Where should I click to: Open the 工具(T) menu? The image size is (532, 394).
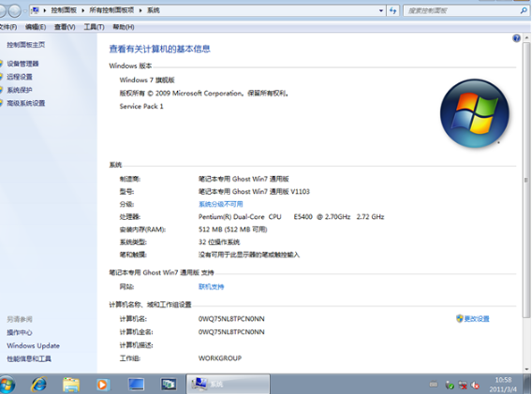[x=94, y=27]
